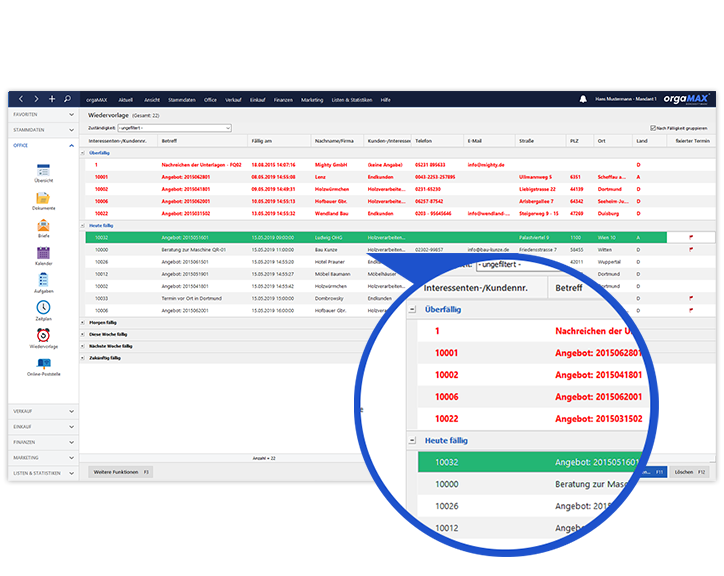Open Wiedervorlage alarm clock icon
This screenshot has width=724, height=576.
point(43,338)
